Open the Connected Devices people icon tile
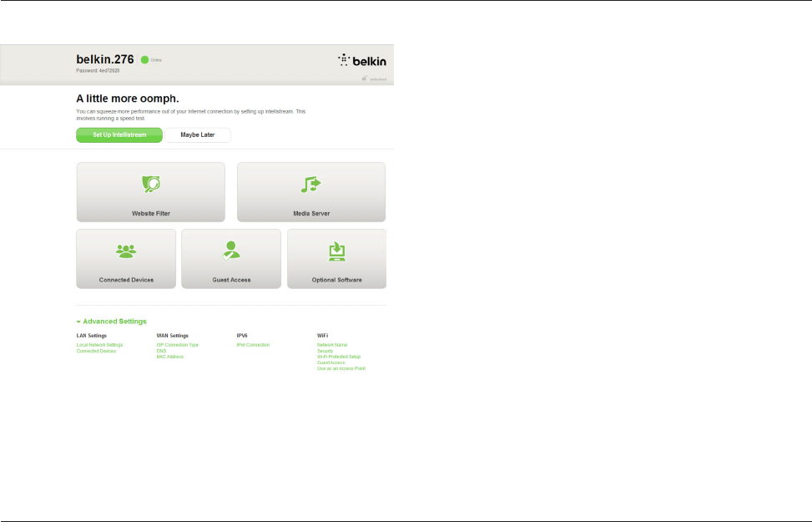This screenshot has width=812, height=522. coord(126,259)
